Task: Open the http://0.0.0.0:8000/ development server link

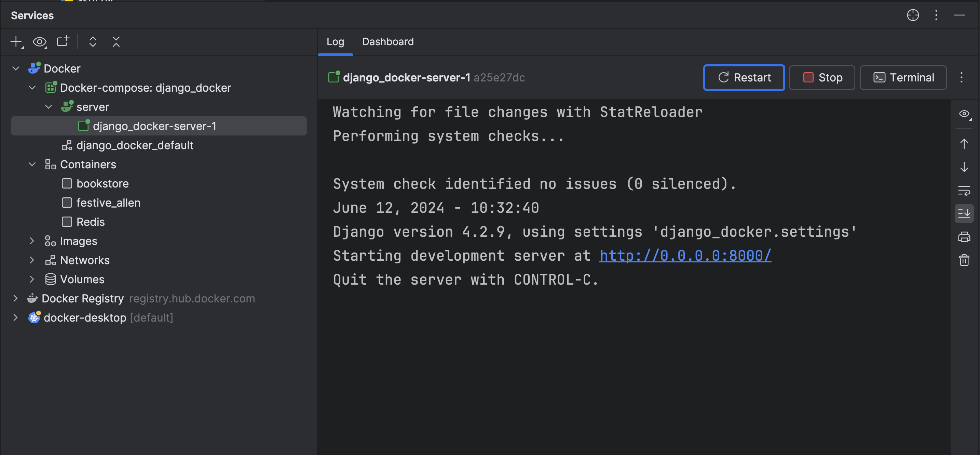Action: coord(686,255)
